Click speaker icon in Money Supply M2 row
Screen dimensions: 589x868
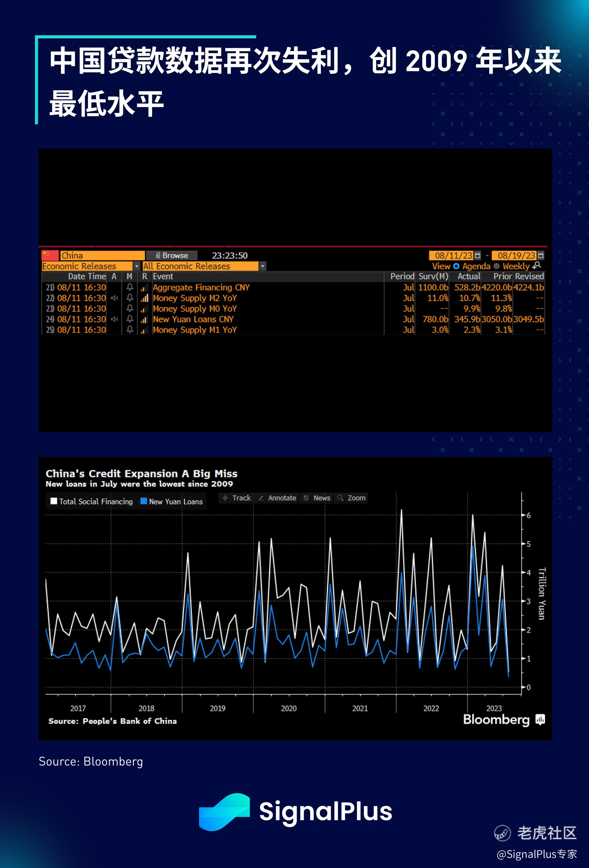(114, 298)
